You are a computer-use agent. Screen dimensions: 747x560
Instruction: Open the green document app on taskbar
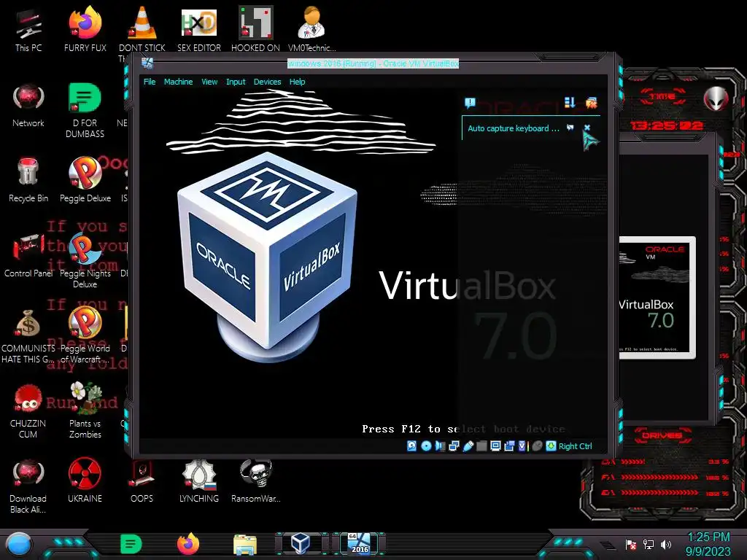click(131, 544)
